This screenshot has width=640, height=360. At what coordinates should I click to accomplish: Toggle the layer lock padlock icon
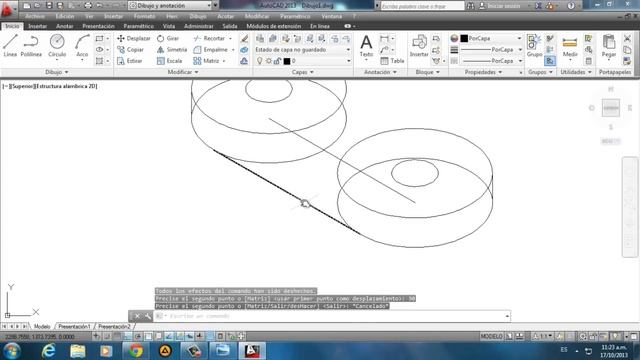point(277,61)
